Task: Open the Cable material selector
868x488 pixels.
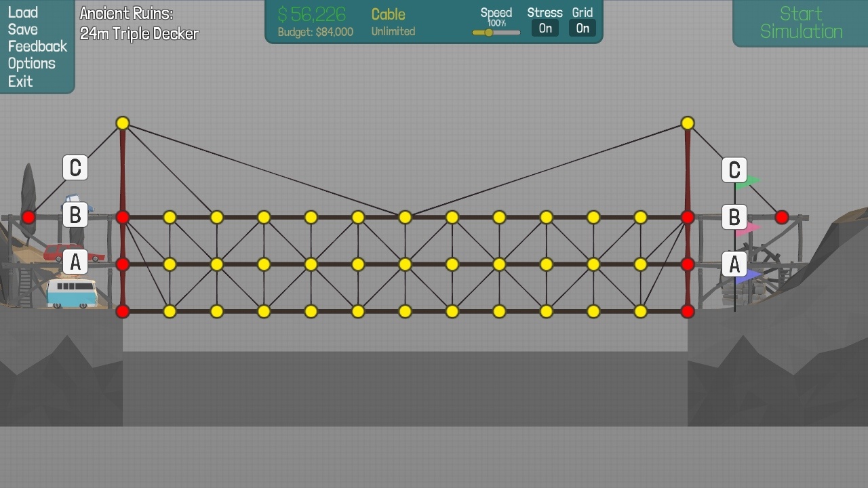Action: pos(389,15)
